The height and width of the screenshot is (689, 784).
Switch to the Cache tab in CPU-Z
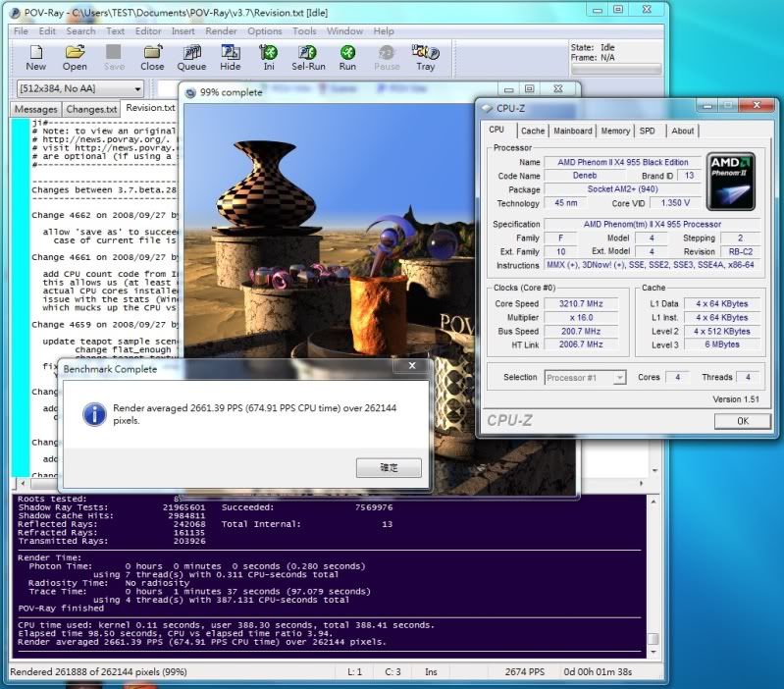(533, 131)
